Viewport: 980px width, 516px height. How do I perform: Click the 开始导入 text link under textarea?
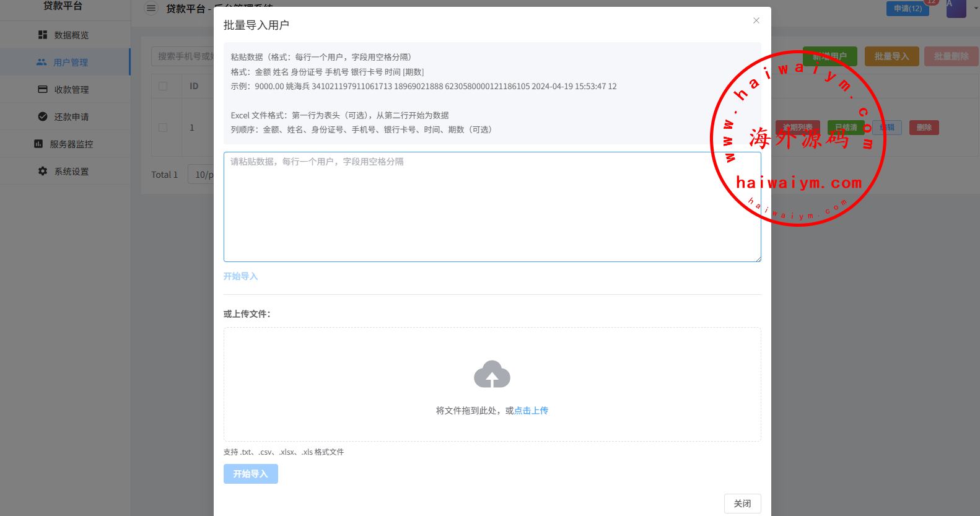pyautogui.click(x=240, y=276)
